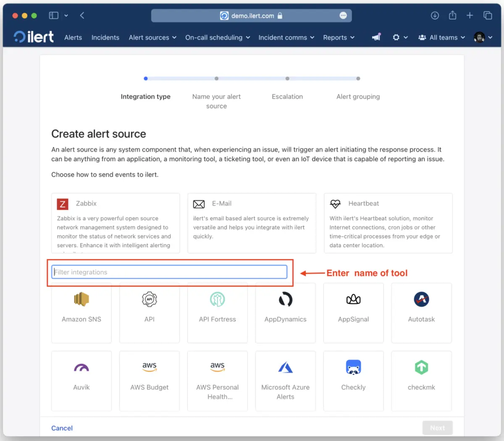Open a new tab with plus icon
The image size is (504, 441).
coord(470,16)
